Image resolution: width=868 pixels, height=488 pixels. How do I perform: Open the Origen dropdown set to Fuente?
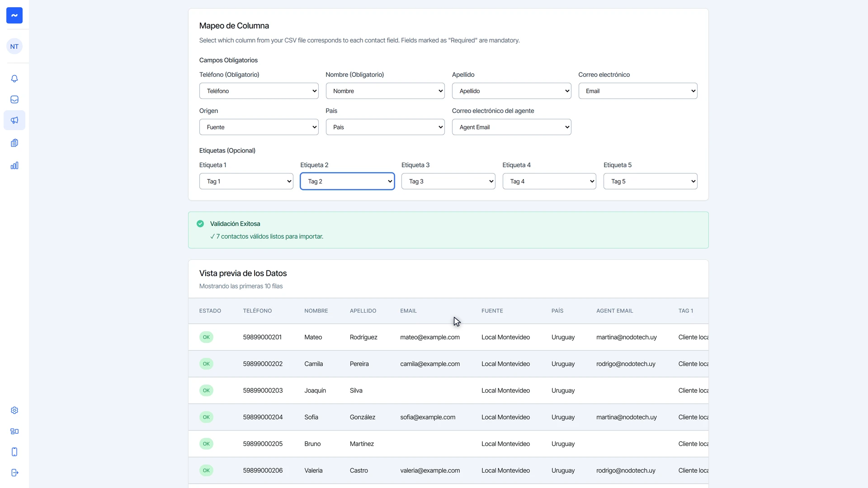click(x=259, y=127)
